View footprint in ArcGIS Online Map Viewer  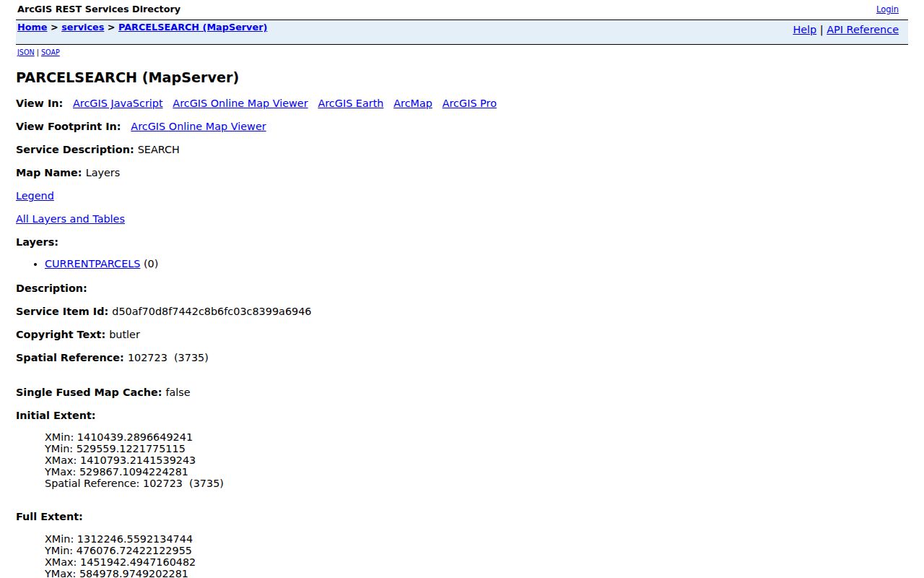click(x=199, y=126)
